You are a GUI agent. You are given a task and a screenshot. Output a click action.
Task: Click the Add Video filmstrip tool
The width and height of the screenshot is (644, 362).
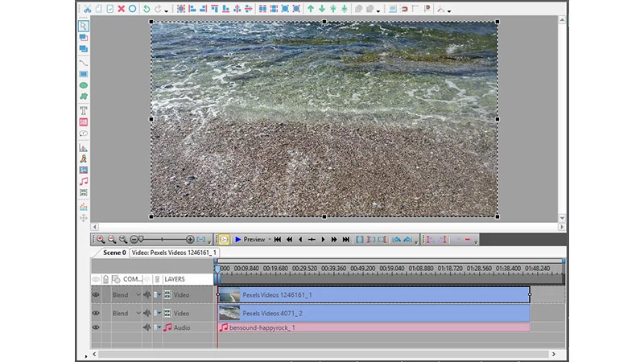(x=84, y=192)
